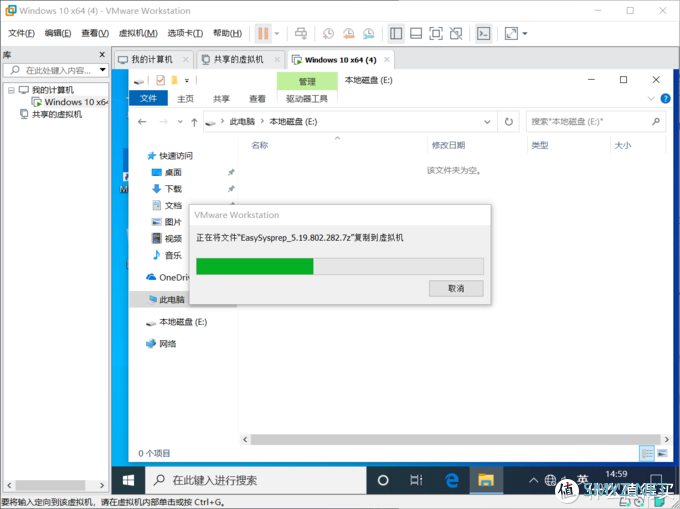The image size is (680, 509).
Task: Switch to the 共享的虚拟机 tab
Action: pyautogui.click(x=238, y=59)
